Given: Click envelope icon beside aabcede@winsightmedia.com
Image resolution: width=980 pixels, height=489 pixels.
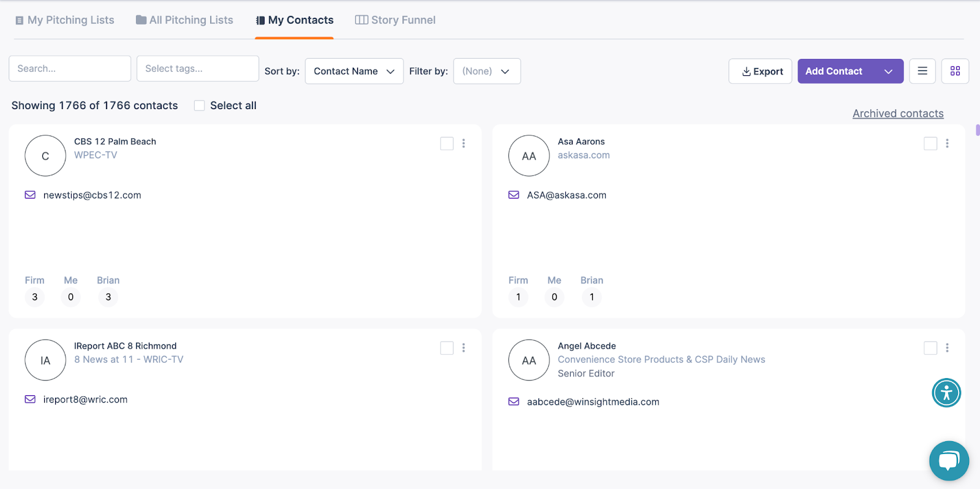Looking at the screenshot, I should click(514, 401).
